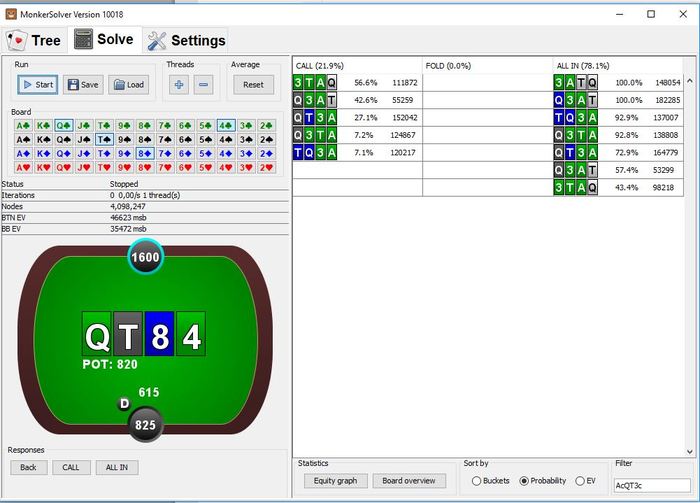Add a thread with plus button
This screenshot has height=503, width=700.
point(179,84)
